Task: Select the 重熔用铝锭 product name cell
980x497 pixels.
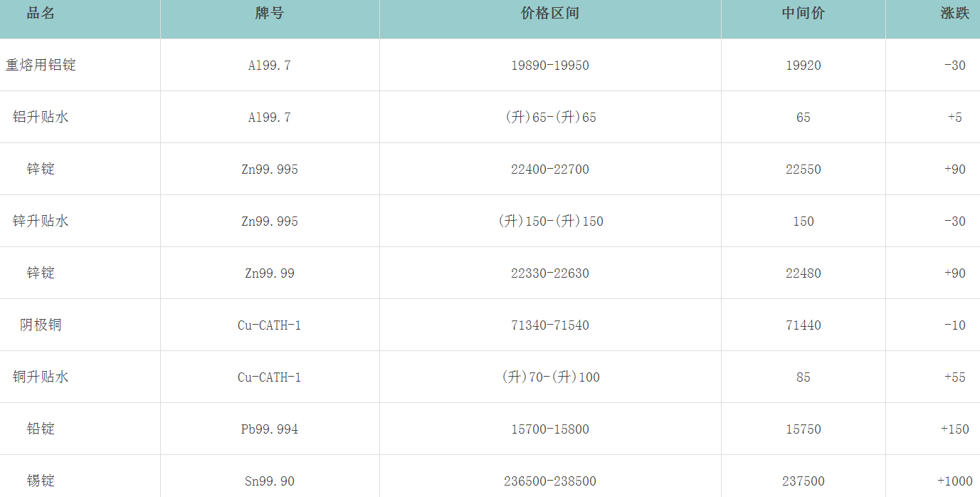Action: [41, 65]
